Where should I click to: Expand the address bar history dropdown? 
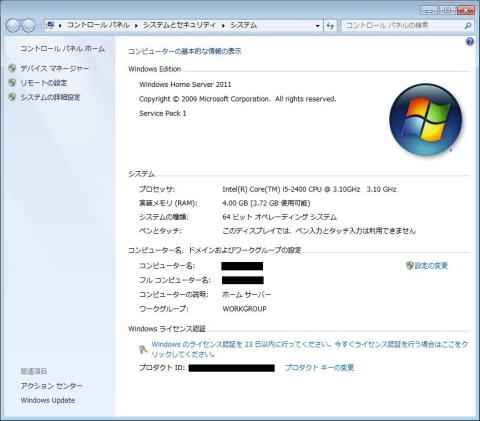317,26
